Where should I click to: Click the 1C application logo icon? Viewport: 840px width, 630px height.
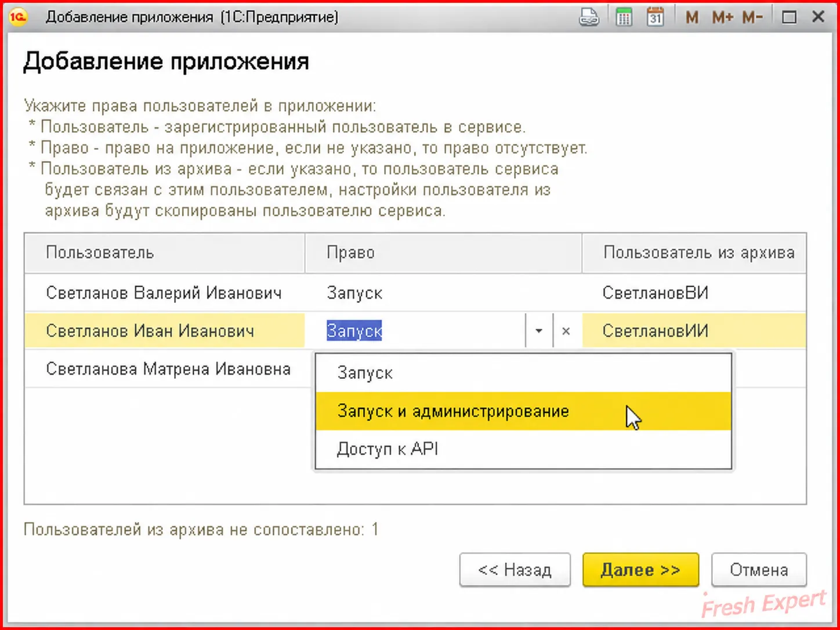coord(19,17)
